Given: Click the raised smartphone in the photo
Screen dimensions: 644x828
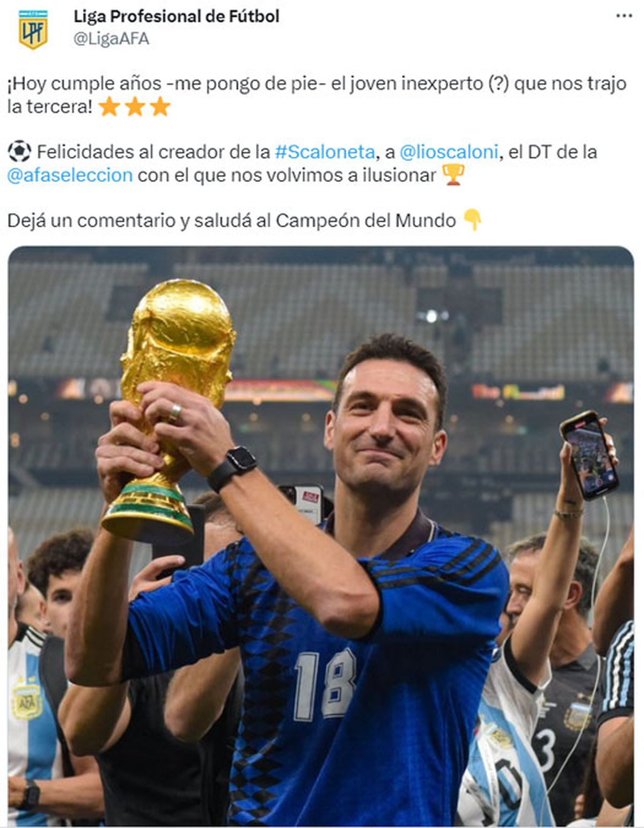Looking at the screenshot, I should [x=589, y=455].
